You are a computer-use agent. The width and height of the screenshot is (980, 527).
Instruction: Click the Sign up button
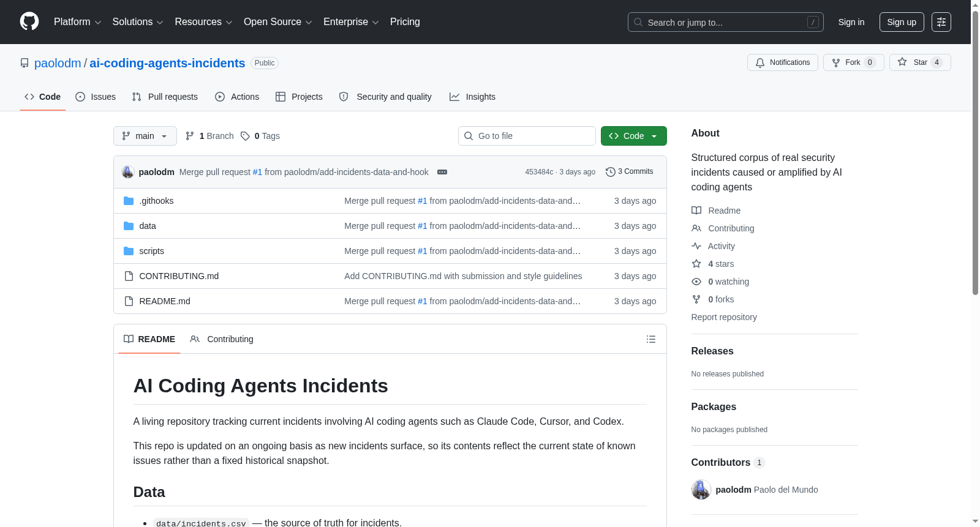point(902,22)
